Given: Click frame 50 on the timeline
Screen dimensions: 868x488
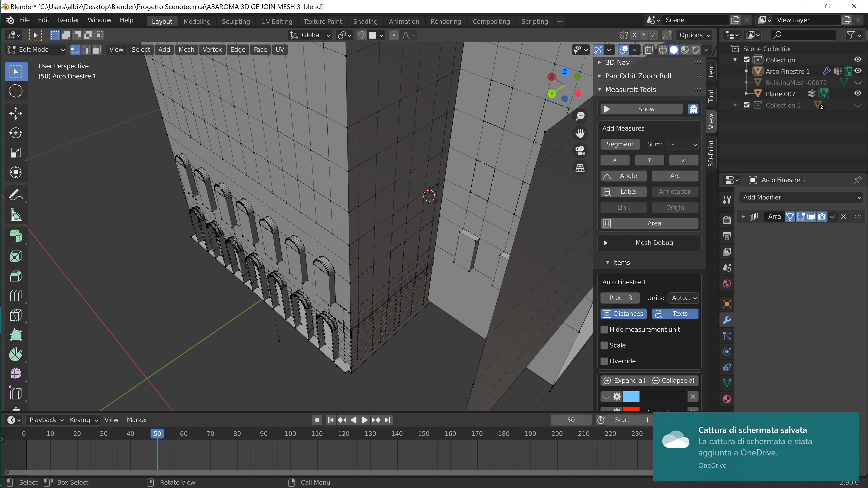Looking at the screenshot, I should [x=157, y=433].
